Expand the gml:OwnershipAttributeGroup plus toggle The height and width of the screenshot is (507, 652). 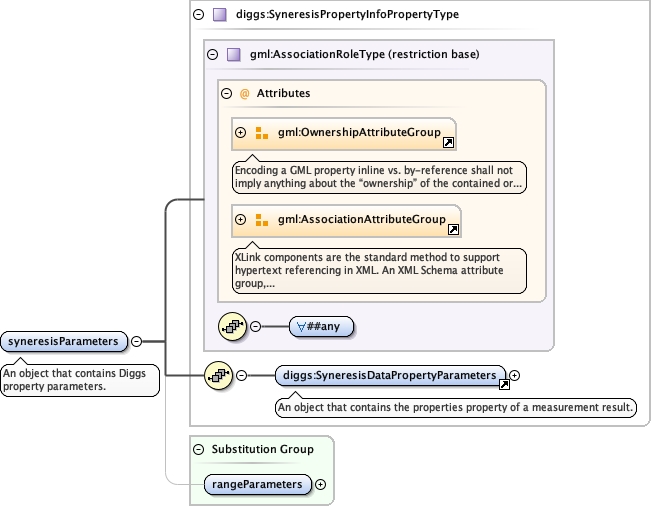coord(240,133)
